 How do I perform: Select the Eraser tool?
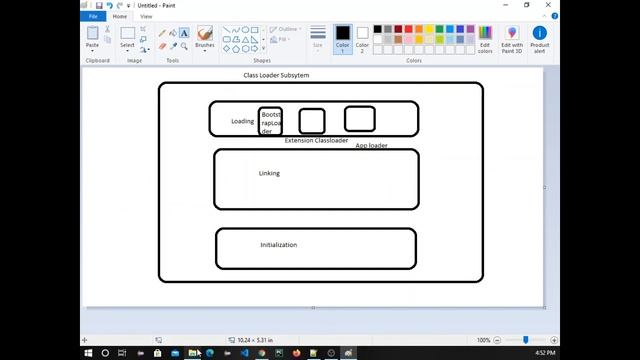[162, 46]
